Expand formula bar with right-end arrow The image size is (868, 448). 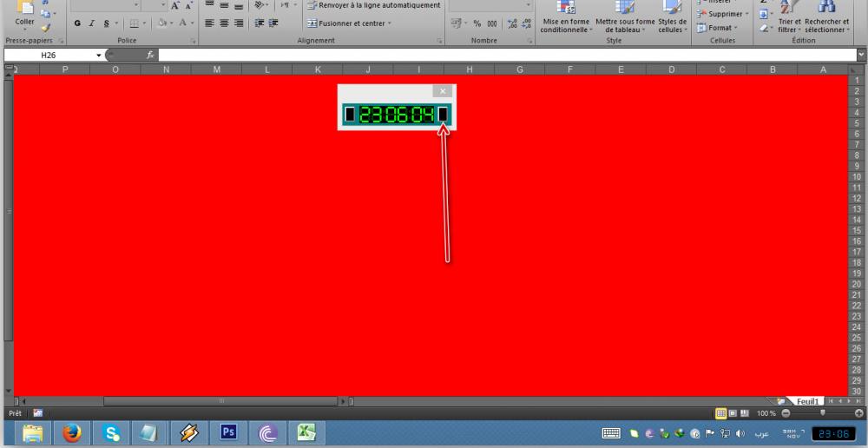[861, 55]
